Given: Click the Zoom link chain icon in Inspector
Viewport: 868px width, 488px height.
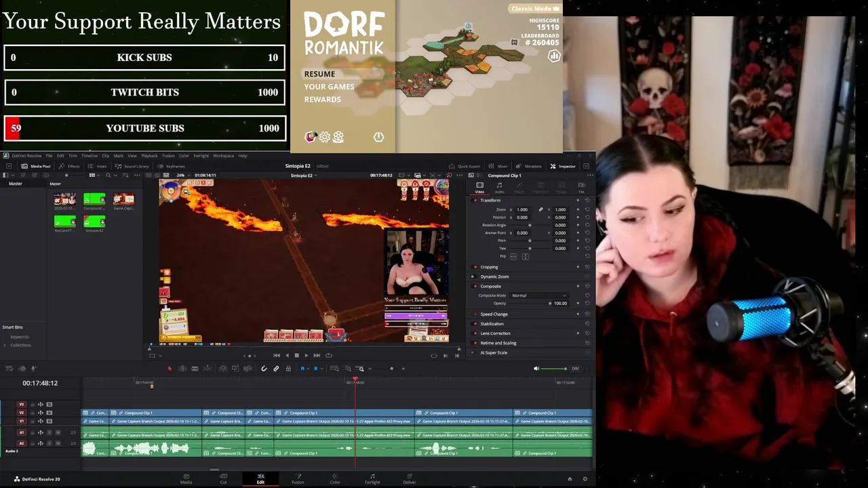Looking at the screenshot, I should 540,209.
